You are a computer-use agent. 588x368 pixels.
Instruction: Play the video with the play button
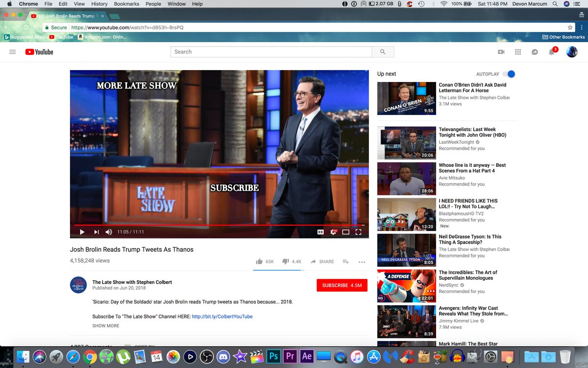tap(82, 232)
